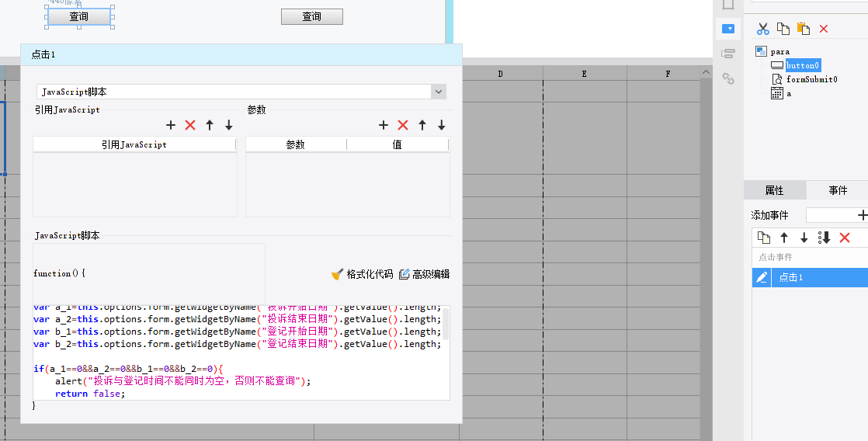Open the conditional attributes sidebar icon
The width and height of the screenshot is (868, 441).
click(x=728, y=54)
